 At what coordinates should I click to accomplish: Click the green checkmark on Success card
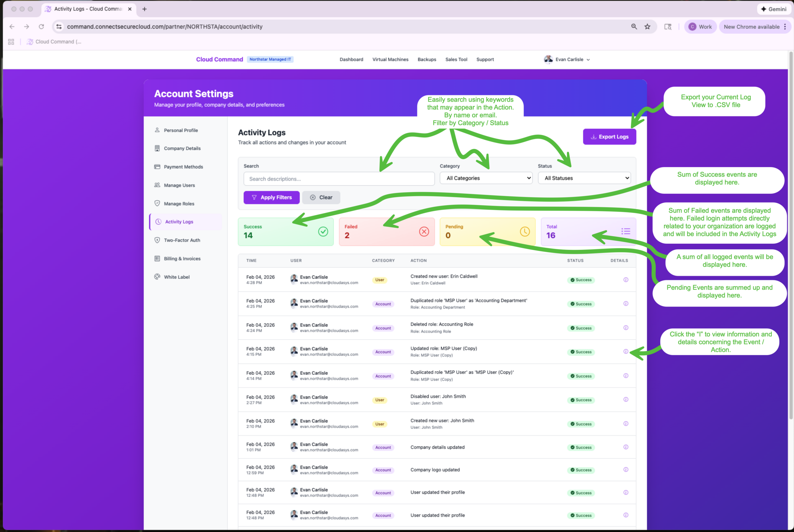click(323, 231)
